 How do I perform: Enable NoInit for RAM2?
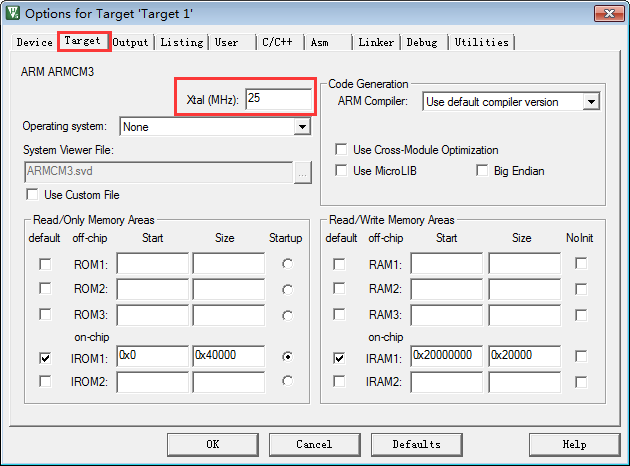[x=581, y=289]
